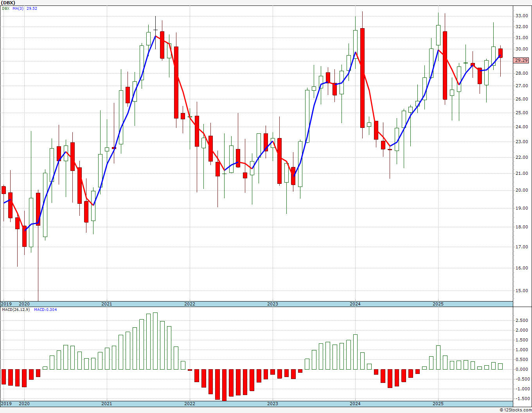Pick 2022 on the price chart time axis

coord(190,304)
